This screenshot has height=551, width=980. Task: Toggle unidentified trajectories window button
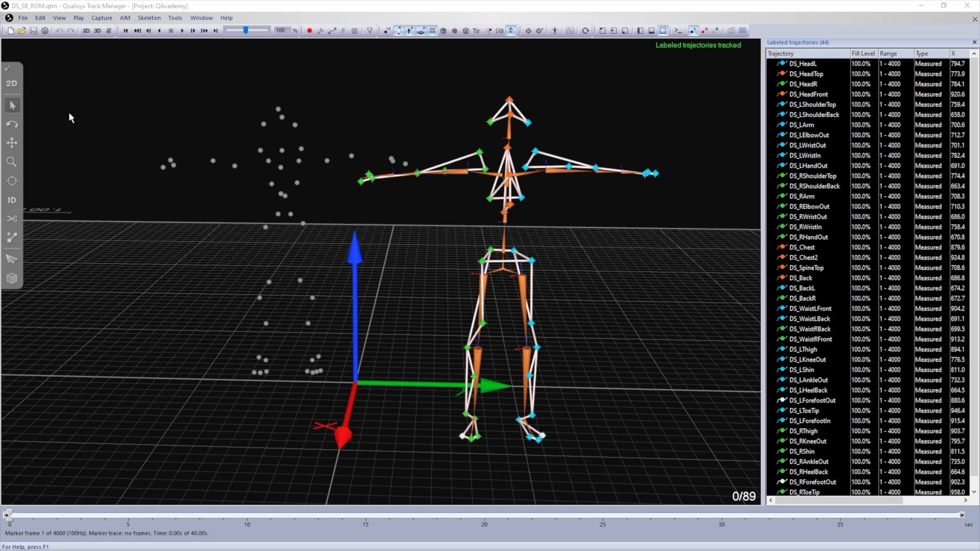click(x=705, y=31)
